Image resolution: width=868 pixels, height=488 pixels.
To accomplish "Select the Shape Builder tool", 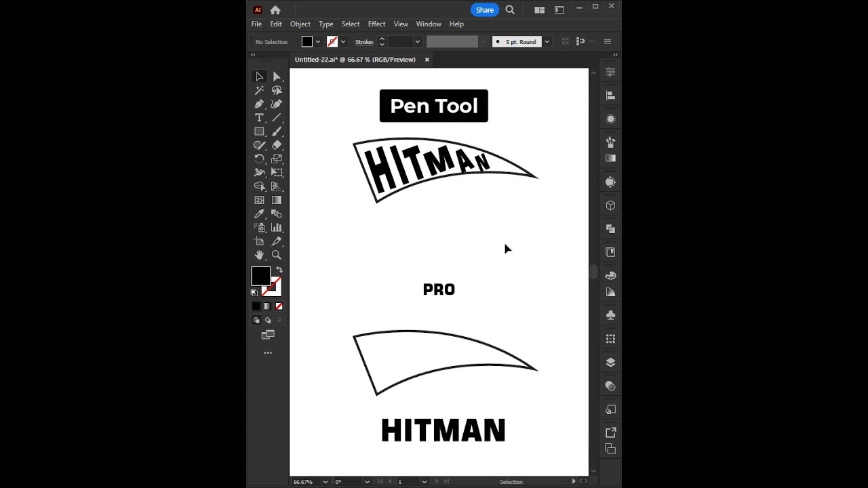I will 259,186.
